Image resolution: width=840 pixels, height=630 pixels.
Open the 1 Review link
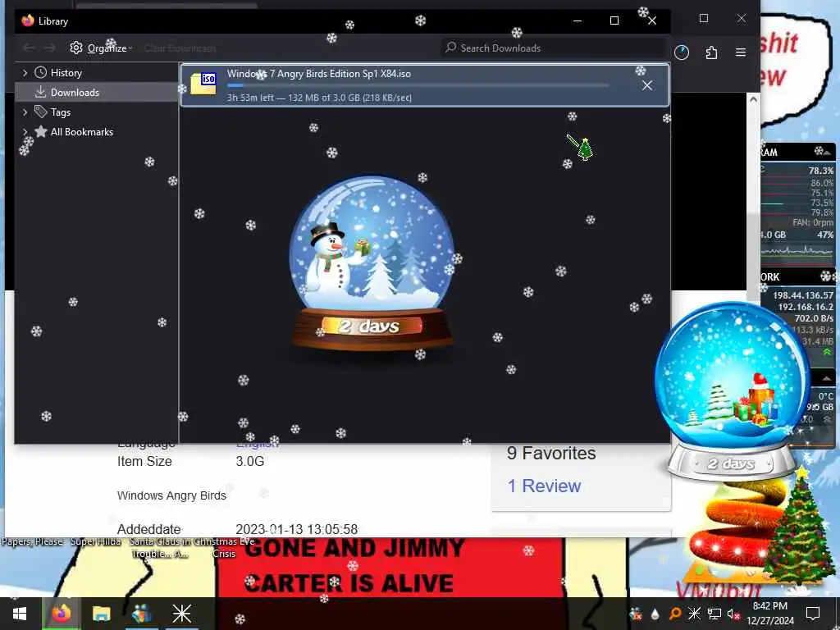[x=544, y=486]
